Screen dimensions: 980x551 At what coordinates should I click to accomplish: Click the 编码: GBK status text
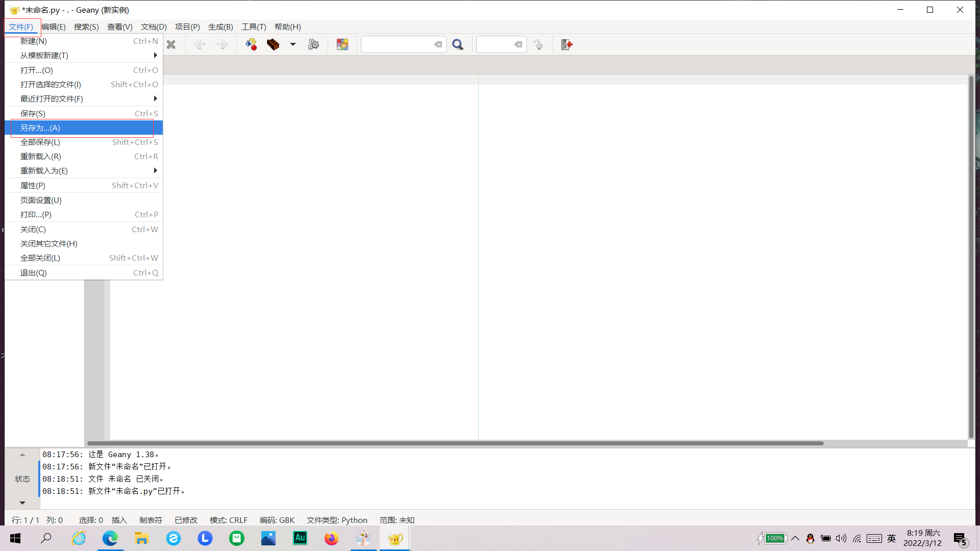coord(277,520)
